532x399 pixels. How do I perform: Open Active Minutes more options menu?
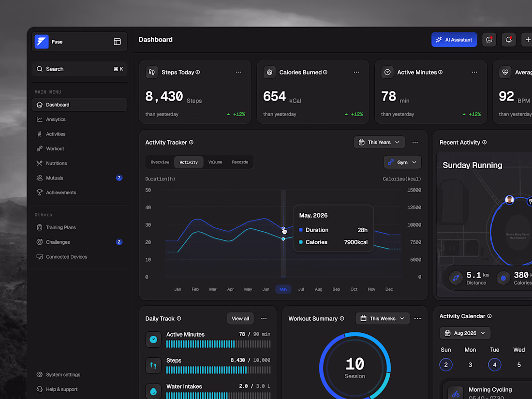(x=474, y=72)
